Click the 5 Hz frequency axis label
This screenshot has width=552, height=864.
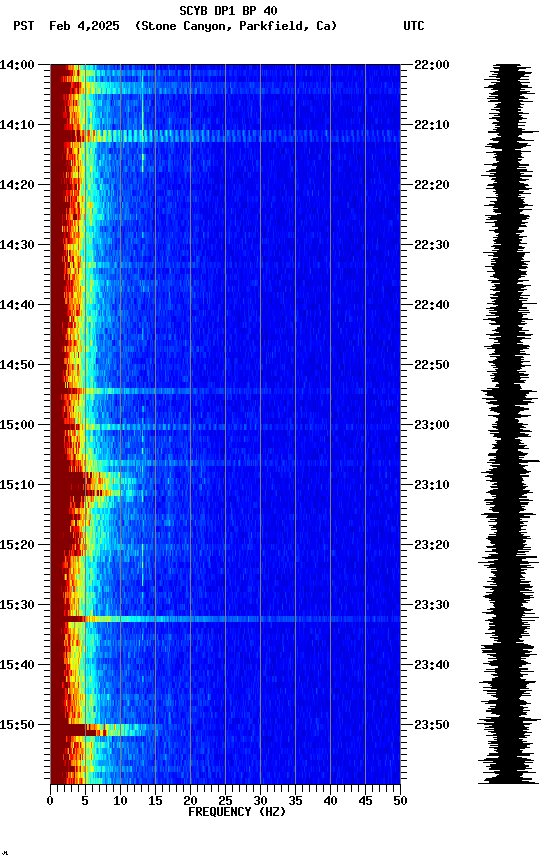(x=85, y=801)
